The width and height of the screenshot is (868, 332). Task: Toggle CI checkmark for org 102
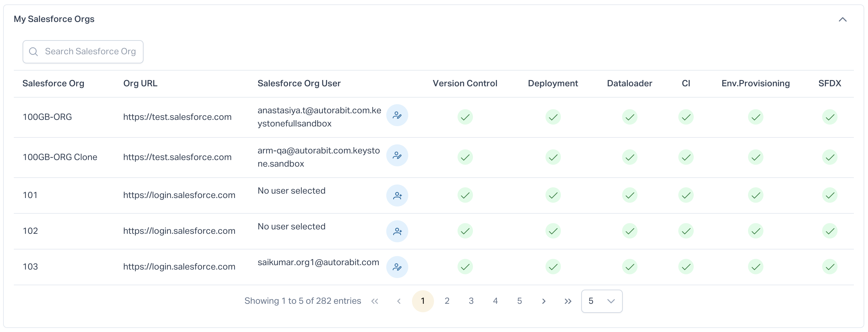[685, 231]
